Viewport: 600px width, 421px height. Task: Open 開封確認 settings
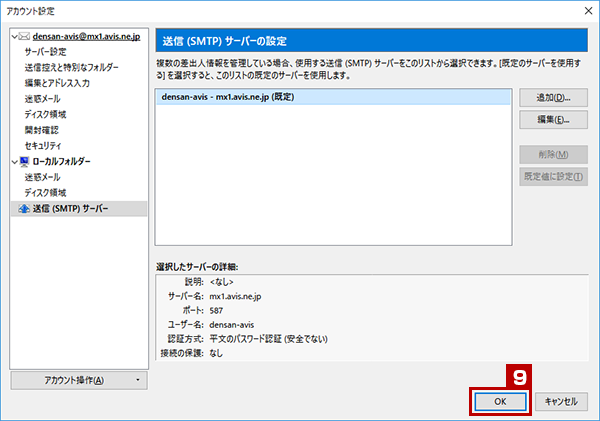(x=42, y=130)
